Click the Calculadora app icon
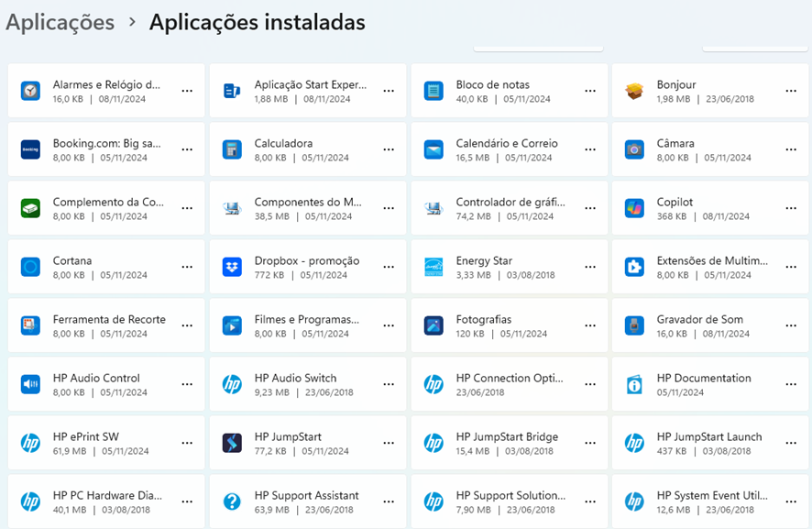Image resolution: width=812 pixels, height=529 pixels. tap(232, 149)
